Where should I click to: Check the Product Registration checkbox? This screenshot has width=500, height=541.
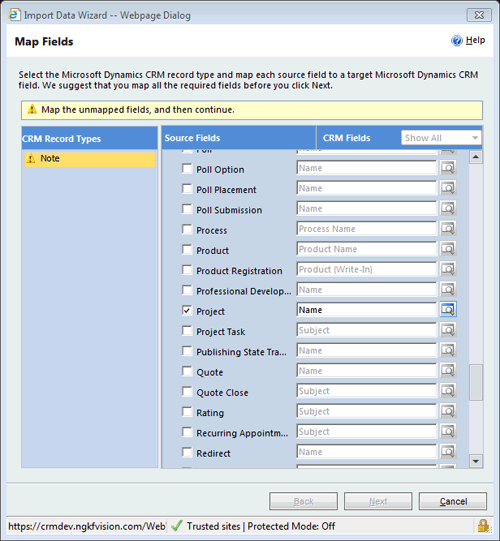187,270
